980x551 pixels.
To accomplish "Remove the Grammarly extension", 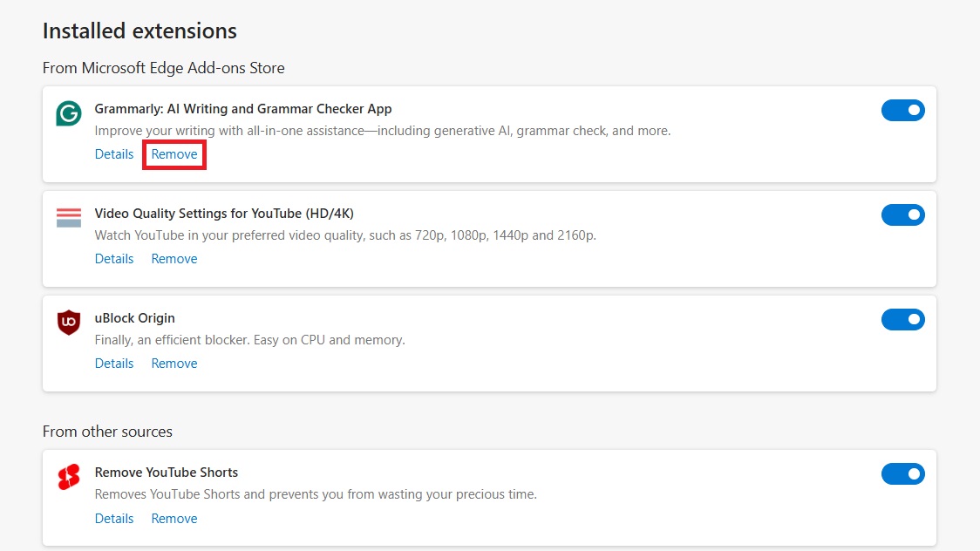I will [x=174, y=154].
